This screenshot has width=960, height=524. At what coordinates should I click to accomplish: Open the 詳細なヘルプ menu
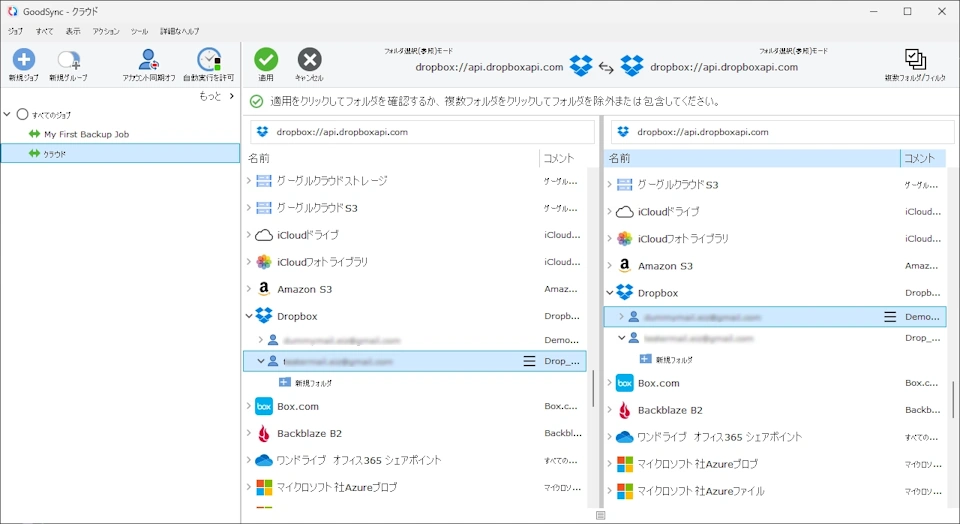point(179,31)
